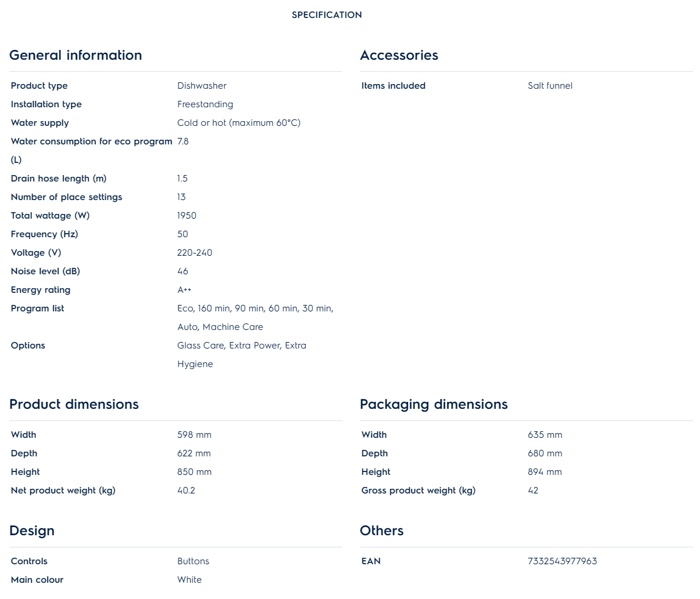Click the Controls value Buttons
The image size is (700, 599).
[x=193, y=561]
